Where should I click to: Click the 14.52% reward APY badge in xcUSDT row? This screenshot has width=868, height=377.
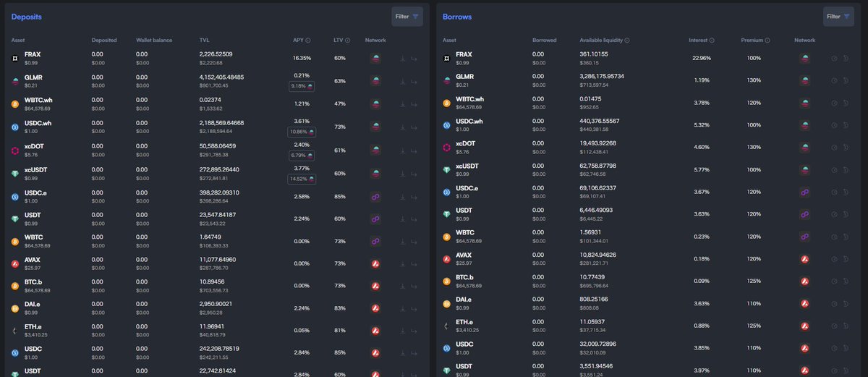302,179
